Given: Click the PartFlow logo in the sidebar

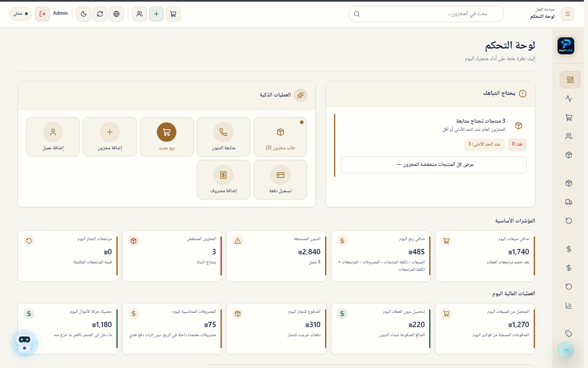Looking at the screenshot, I should tap(566, 45).
